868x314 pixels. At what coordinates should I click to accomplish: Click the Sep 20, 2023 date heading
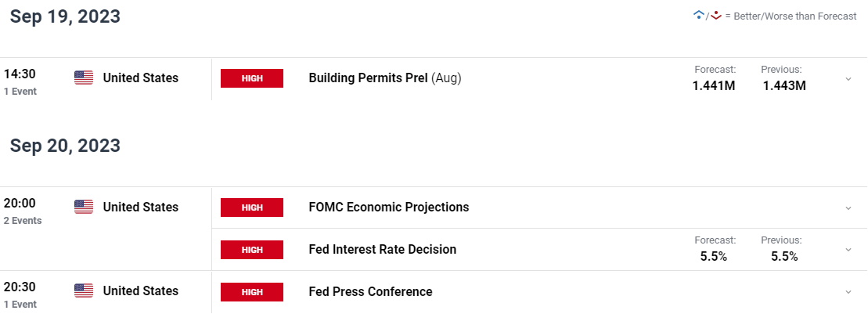coord(65,146)
